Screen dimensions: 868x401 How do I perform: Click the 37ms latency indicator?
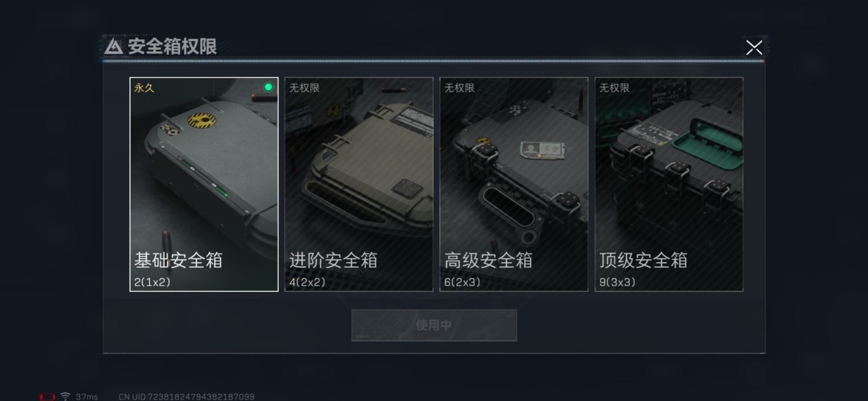(x=87, y=397)
